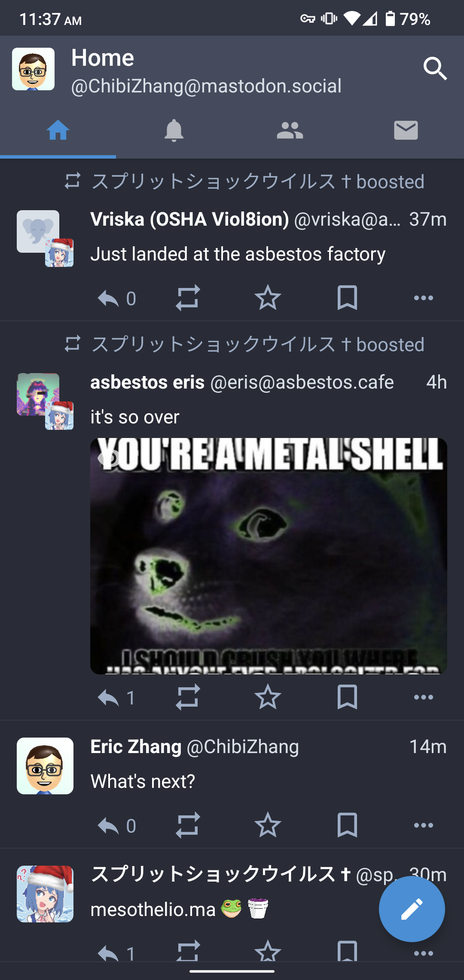
Task: Boost the 'Just landed at the asbestos factory' post
Action: tap(188, 297)
